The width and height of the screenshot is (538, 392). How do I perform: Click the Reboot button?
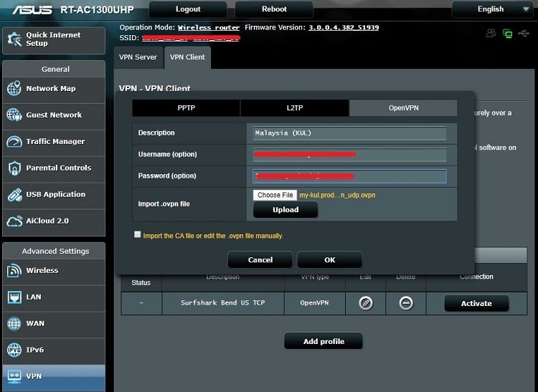tap(274, 9)
